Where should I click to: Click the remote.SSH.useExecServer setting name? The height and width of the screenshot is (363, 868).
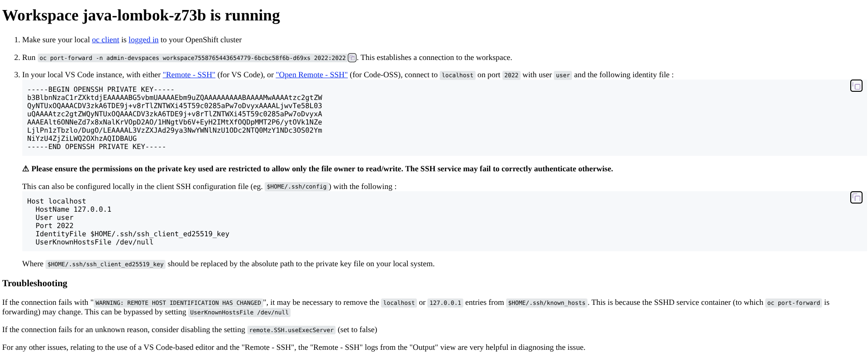(x=291, y=330)
